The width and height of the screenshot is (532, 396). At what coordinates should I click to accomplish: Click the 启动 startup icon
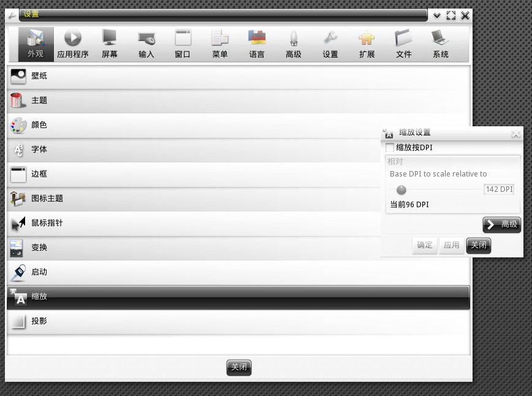coord(18,273)
